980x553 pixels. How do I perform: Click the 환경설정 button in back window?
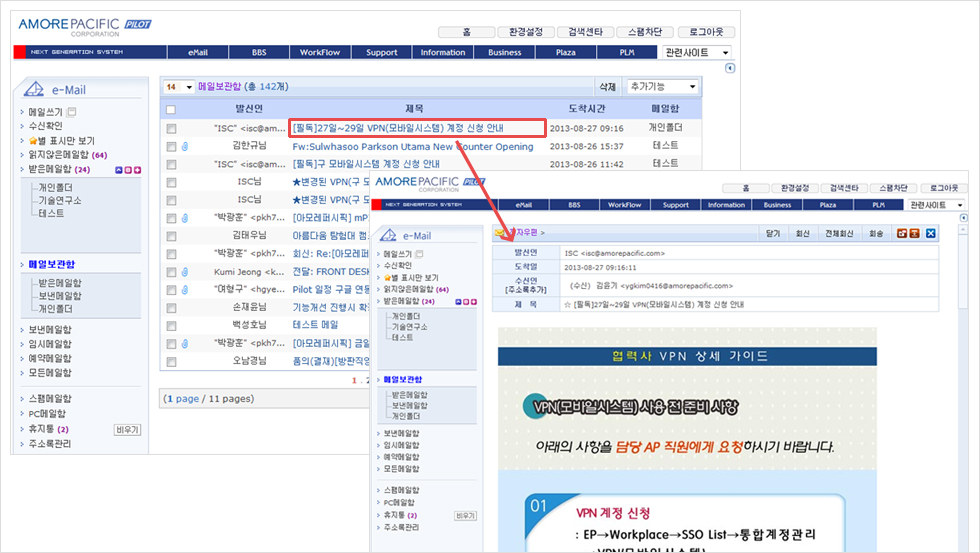pos(526,32)
